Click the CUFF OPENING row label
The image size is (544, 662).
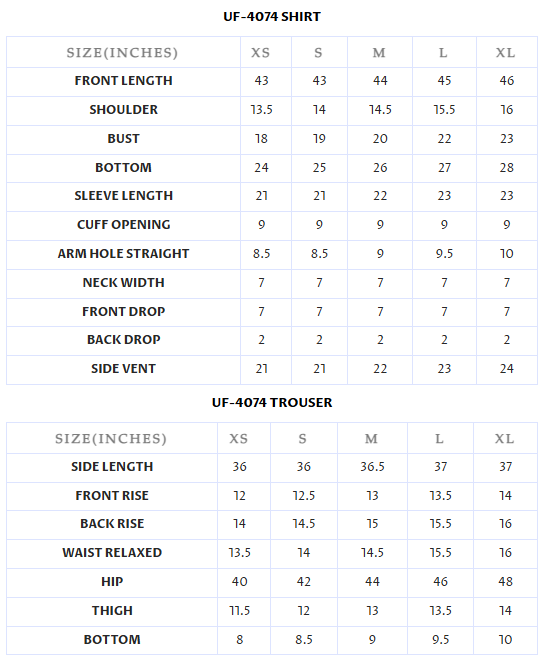click(x=123, y=225)
